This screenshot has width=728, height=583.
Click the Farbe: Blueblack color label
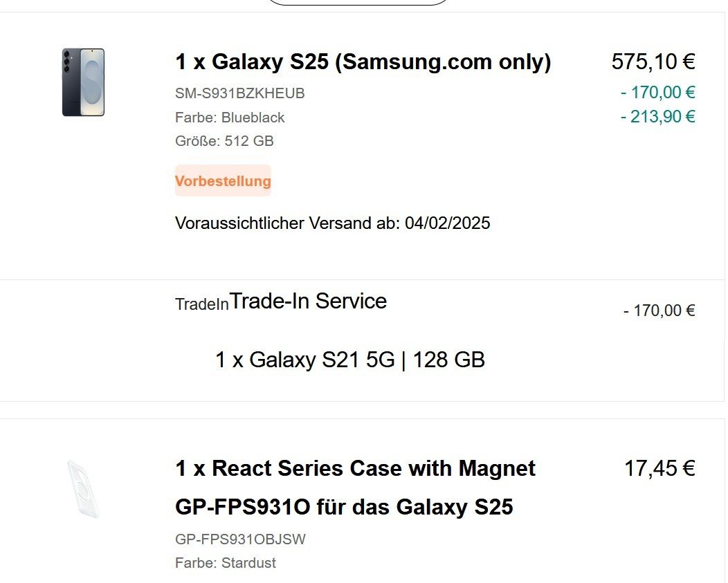pos(230,118)
